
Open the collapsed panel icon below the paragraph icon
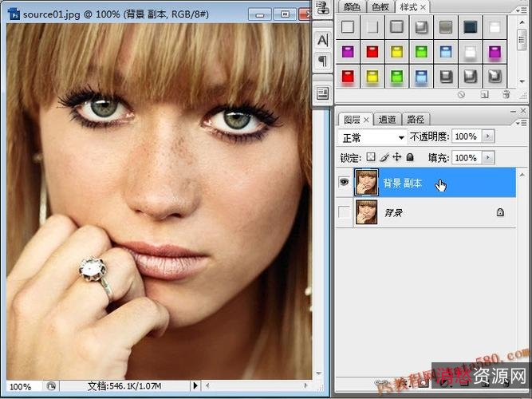[322, 93]
